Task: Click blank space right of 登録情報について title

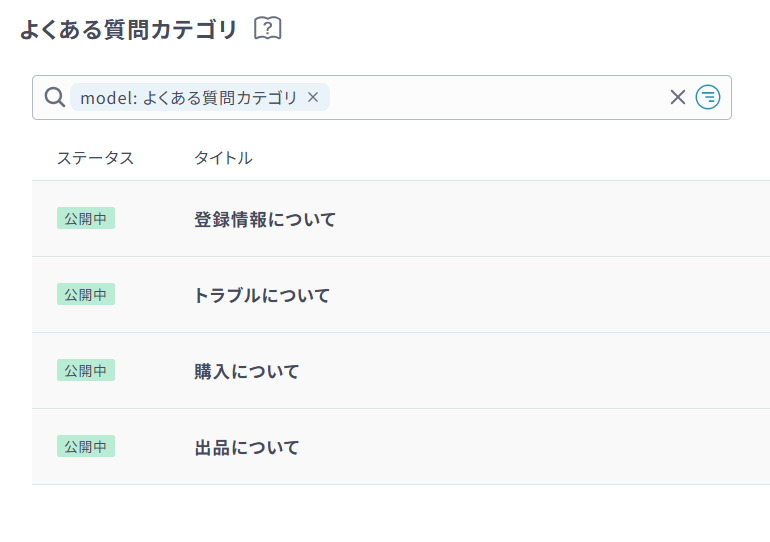Action: (550, 219)
